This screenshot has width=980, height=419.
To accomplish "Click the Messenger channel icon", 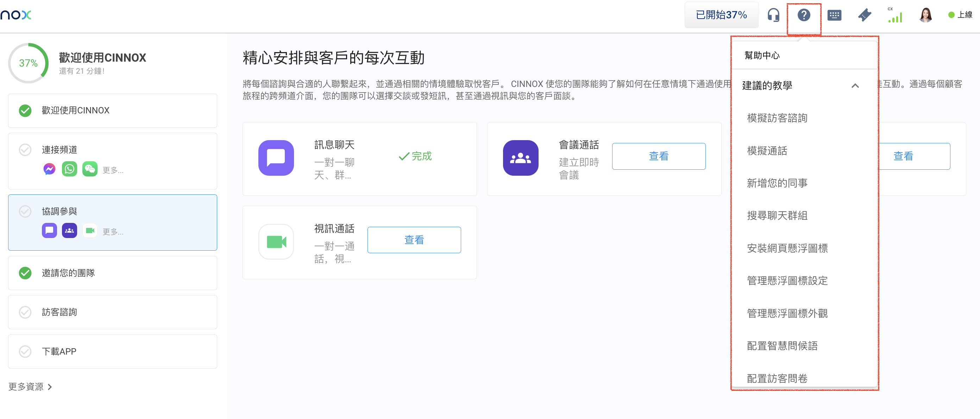I will tap(49, 169).
